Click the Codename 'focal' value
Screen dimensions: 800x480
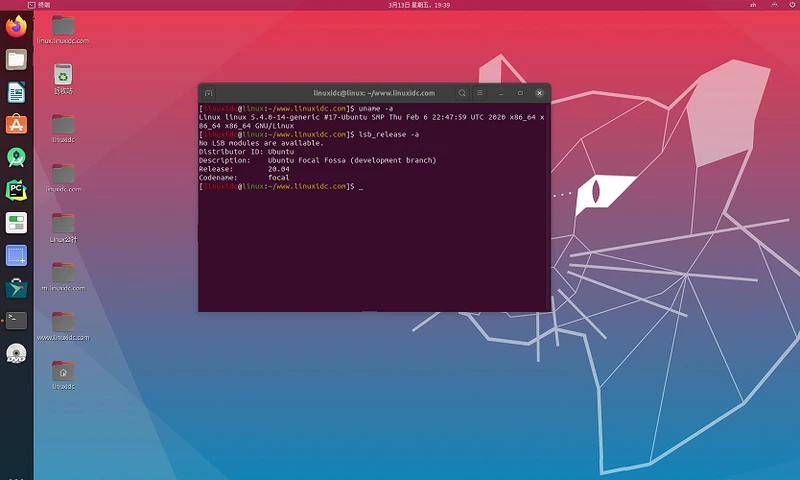(279, 178)
